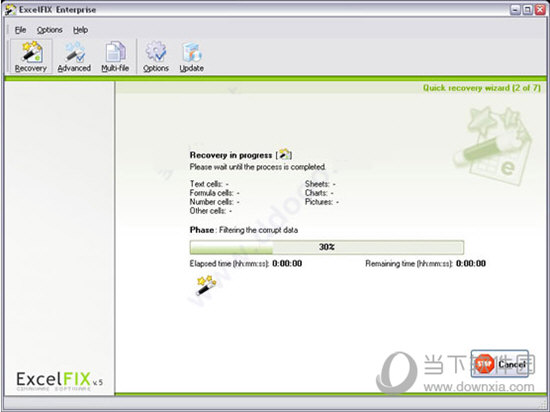The width and height of the screenshot is (550, 412).
Task: Click the 30% recovery progress bar
Action: click(x=327, y=247)
